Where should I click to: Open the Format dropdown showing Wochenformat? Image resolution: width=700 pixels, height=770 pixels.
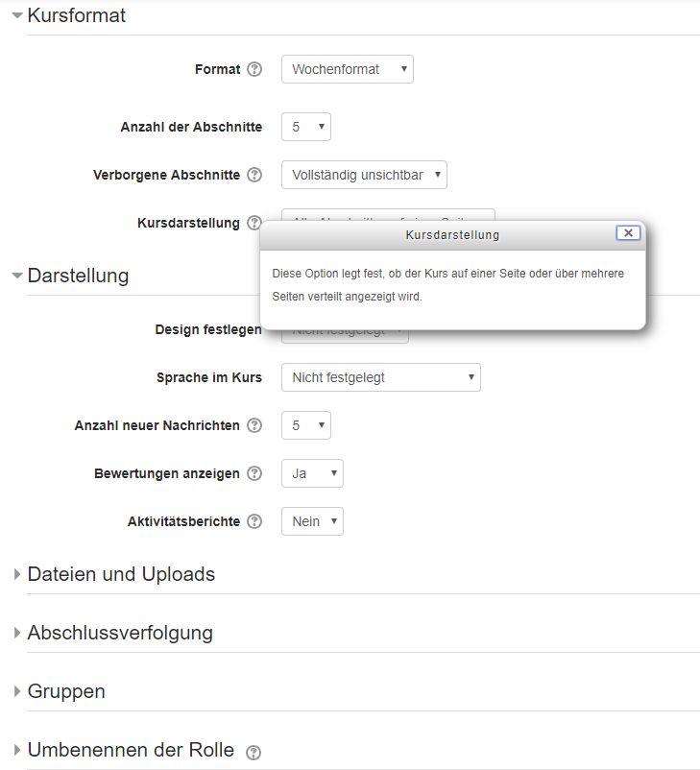pyautogui.click(x=347, y=69)
